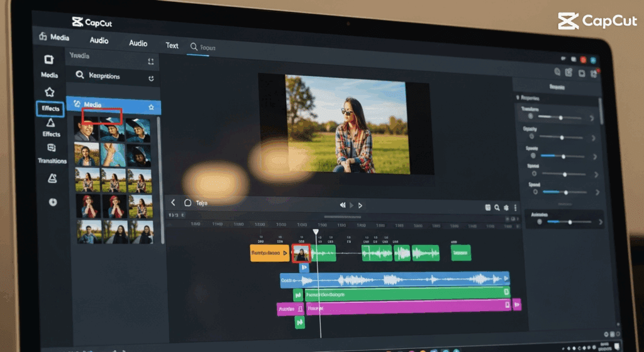This screenshot has width=644, height=352.
Task: Toggle the round button under Opacity
Action: point(532,136)
